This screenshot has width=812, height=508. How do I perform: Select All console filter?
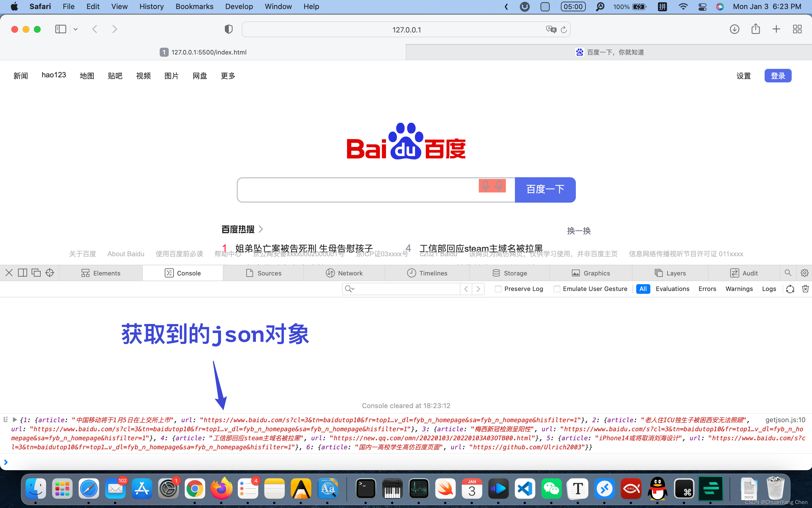coord(643,289)
